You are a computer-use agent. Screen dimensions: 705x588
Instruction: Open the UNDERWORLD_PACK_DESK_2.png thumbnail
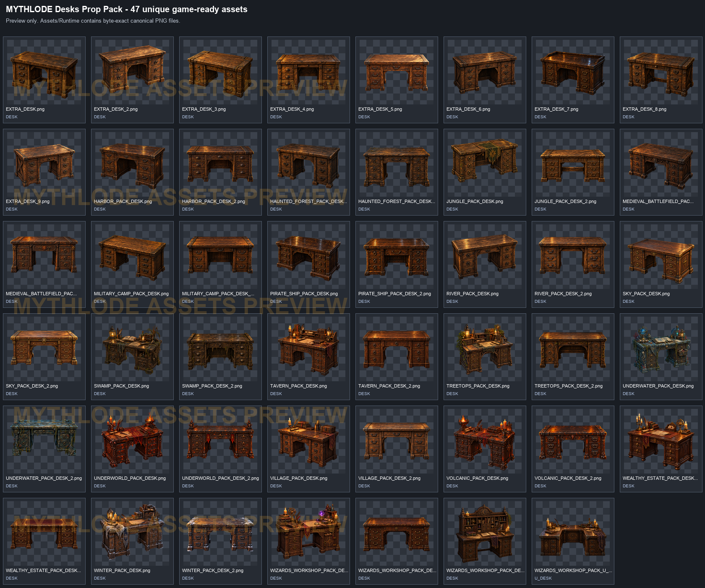coord(220,441)
